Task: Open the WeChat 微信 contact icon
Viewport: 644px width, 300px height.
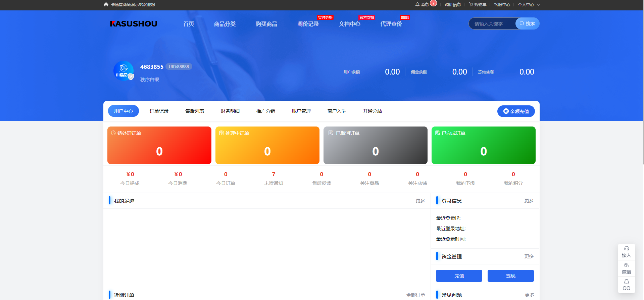Action: [x=626, y=268]
